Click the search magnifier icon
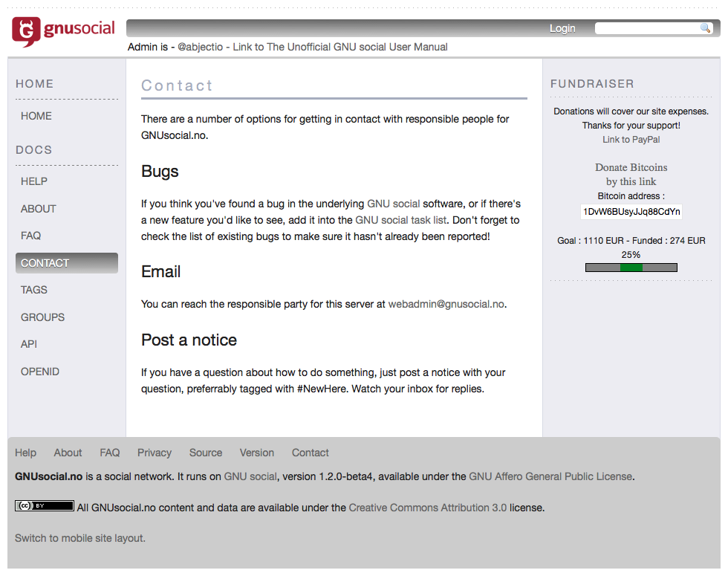This screenshot has height=573, width=728. point(705,27)
